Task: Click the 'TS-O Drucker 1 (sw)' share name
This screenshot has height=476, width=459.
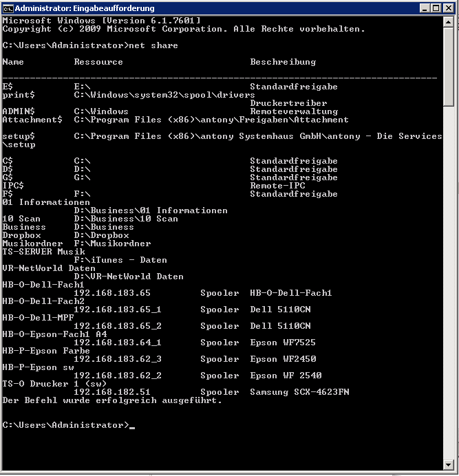Action: coord(54,384)
